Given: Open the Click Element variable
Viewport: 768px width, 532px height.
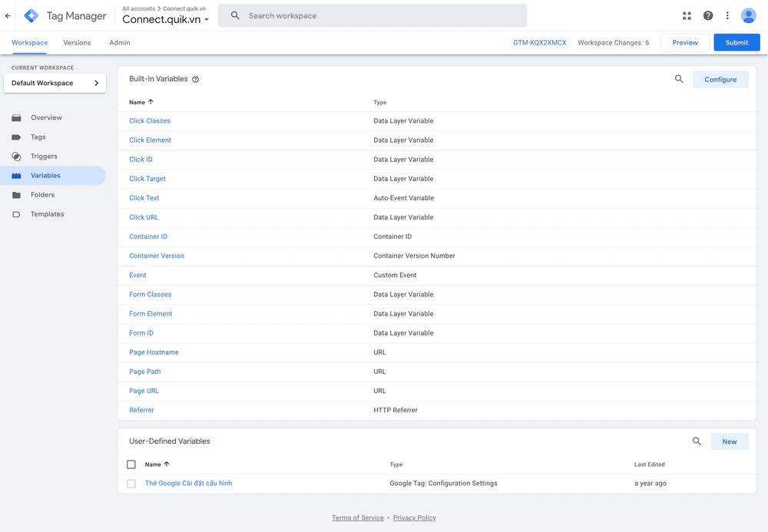Looking at the screenshot, I should [151, 140].
